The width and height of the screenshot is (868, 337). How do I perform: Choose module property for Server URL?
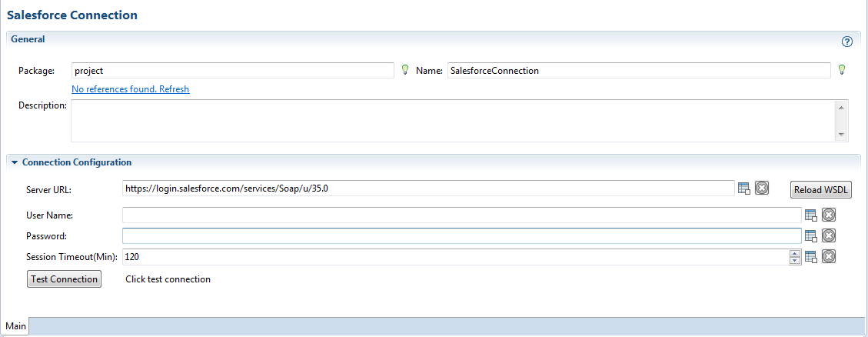[744, 189]
